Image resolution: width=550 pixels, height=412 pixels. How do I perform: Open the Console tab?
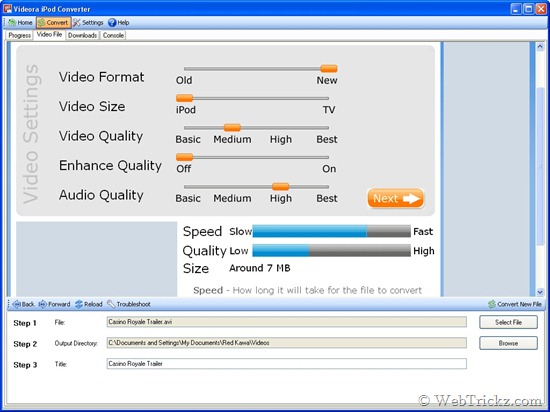tap(113, 35)
